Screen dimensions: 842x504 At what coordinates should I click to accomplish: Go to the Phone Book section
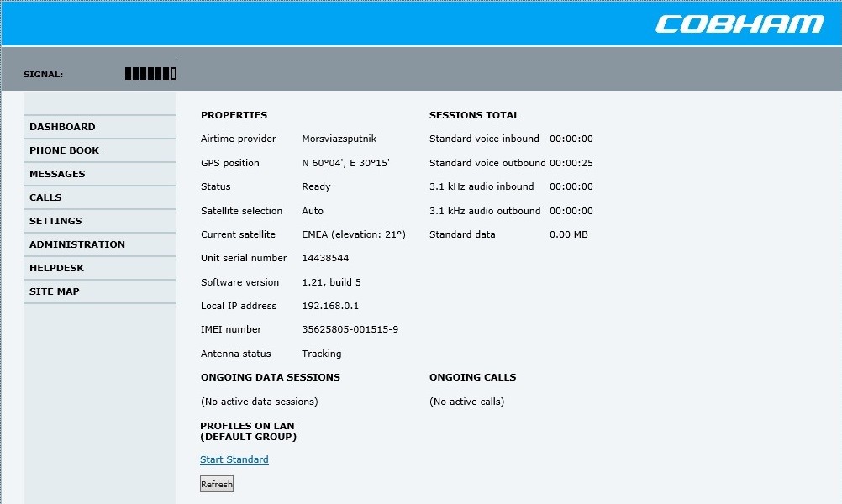(64, 150)
